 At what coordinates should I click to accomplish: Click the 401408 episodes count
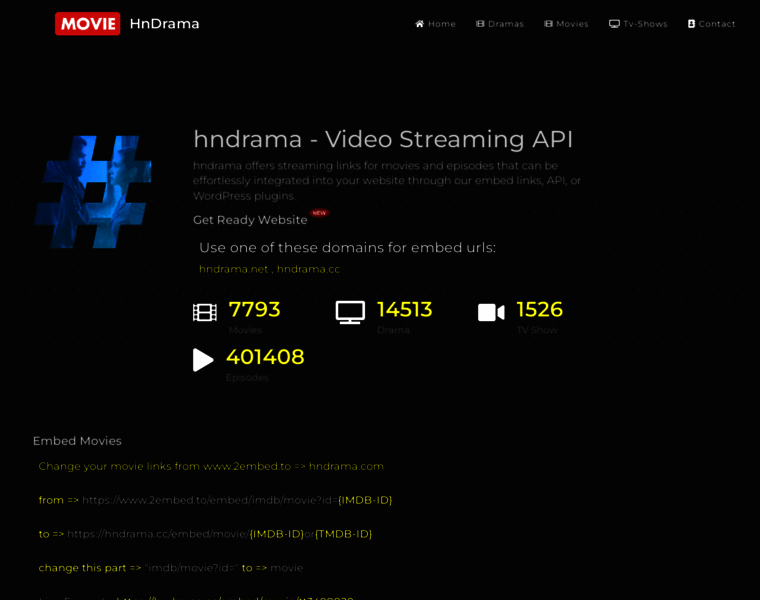click(265, 357)
